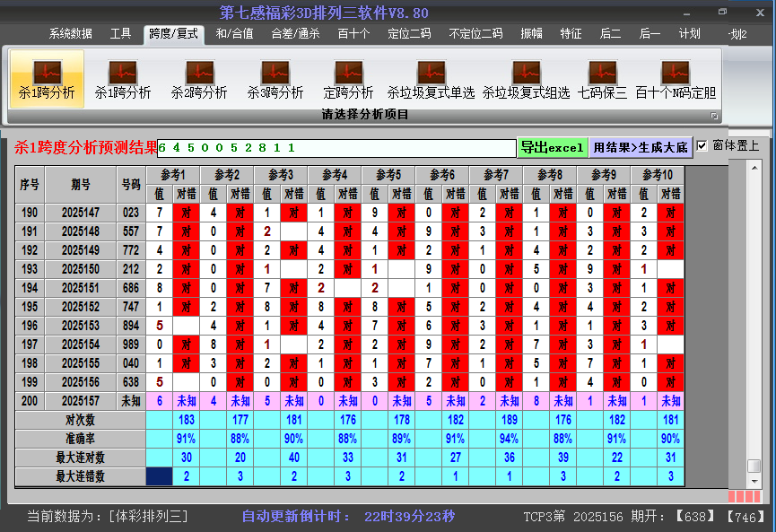Click the 参考5 column header

click(388, 175)
